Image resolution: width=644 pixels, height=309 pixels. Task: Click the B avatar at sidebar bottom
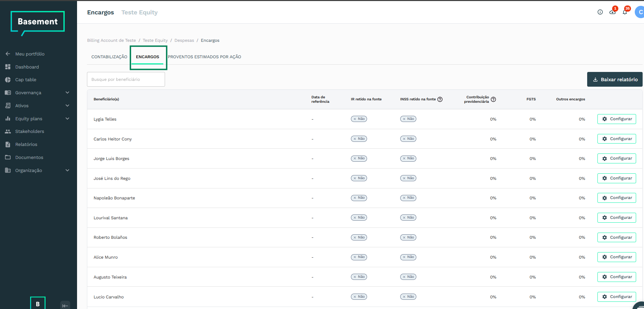[x=38, y=303]
